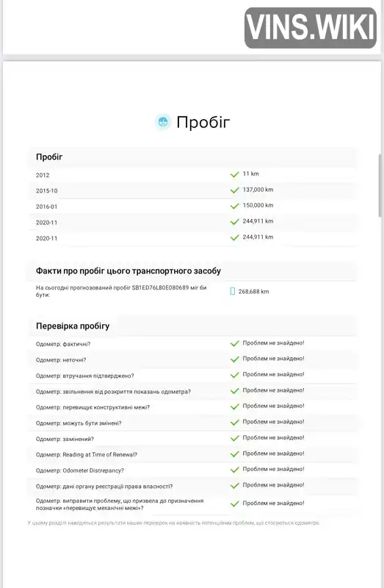Click the Одометр: неточні? row label
384x588 pixels.
pos(61,359)
